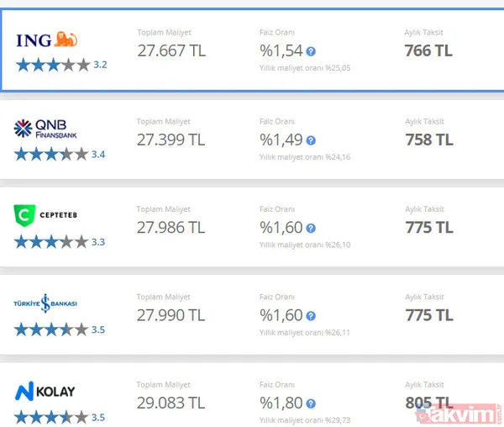Click N Kolay star rating
The height and width of the screenshot is (427, 504).
click(x=50, y=417)
